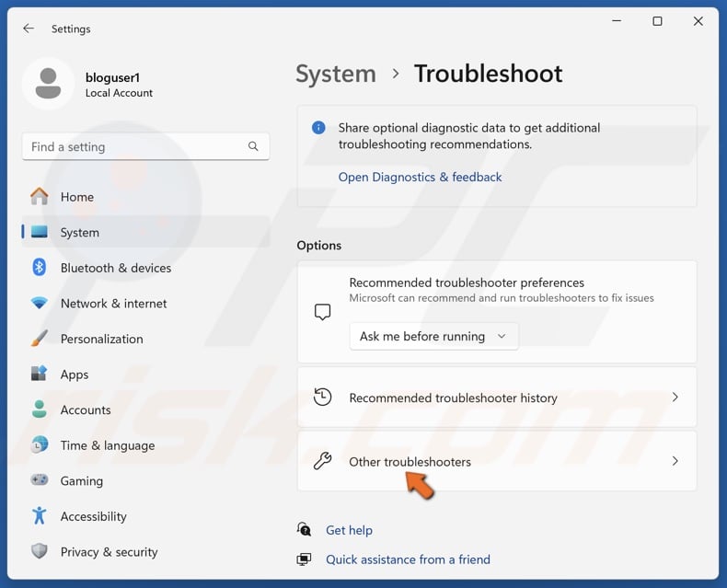
Task: Click the Home house icon
Action: click(40, 197)
